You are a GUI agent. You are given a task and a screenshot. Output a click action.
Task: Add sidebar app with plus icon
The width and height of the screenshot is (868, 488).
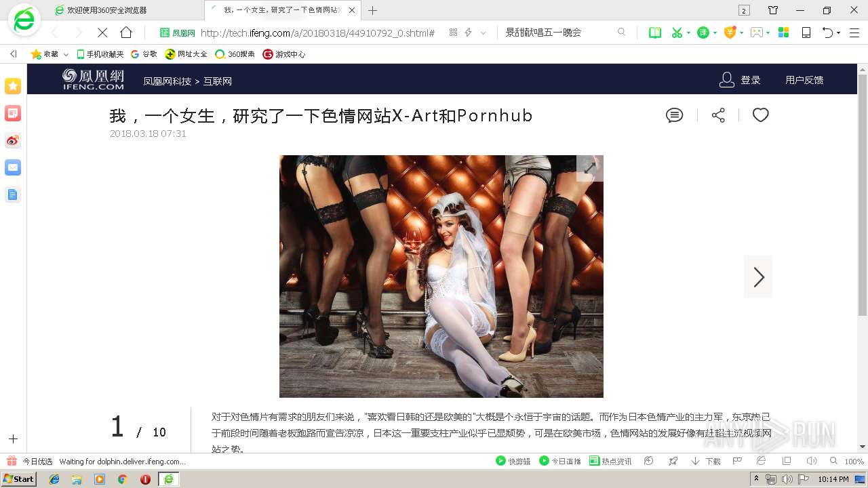tap(13, 439)
